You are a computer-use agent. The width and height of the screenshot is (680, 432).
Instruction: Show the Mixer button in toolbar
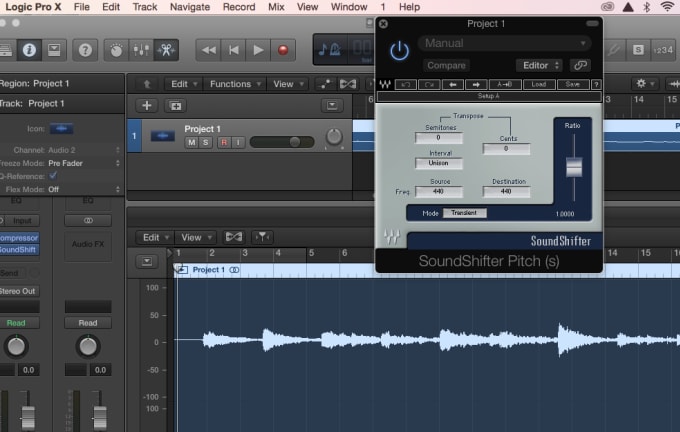pyautogui.click(x=141, y=50)
